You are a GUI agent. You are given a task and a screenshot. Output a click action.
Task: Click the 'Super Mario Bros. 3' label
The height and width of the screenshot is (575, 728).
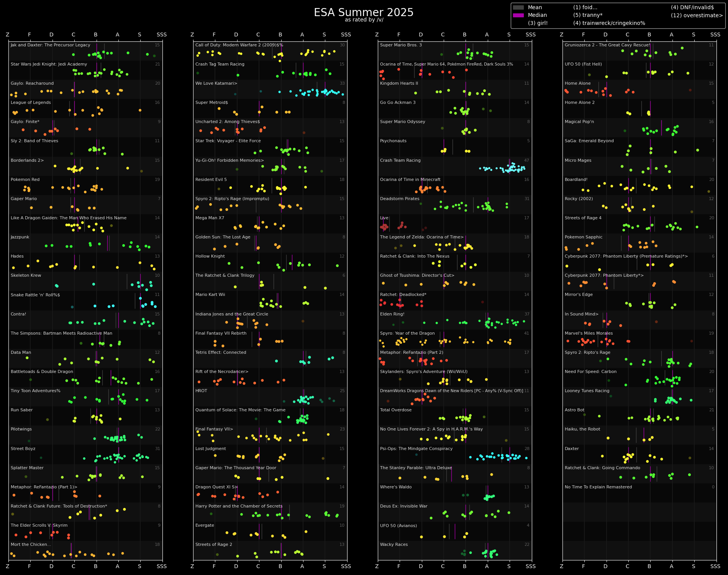[401, 45]
